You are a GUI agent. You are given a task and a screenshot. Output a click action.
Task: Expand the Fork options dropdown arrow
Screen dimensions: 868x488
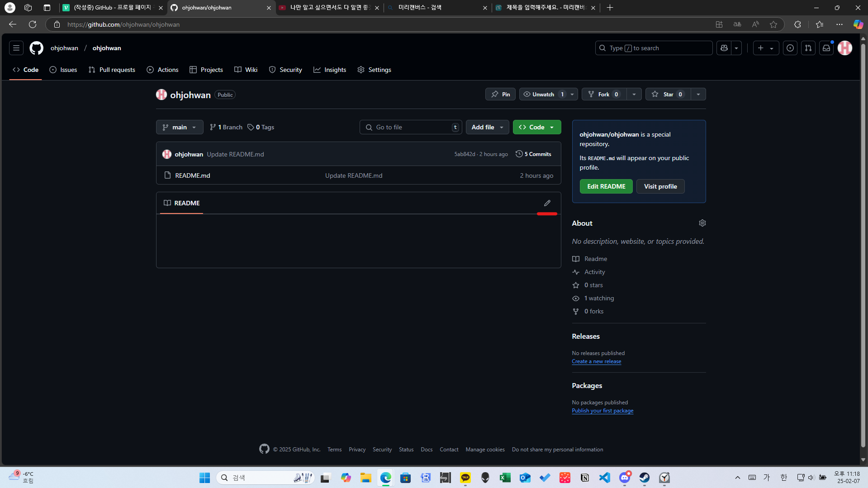634,94
